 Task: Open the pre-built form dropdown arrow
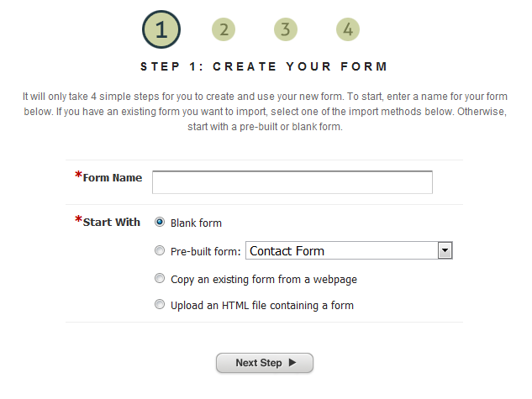coord(445,251)
